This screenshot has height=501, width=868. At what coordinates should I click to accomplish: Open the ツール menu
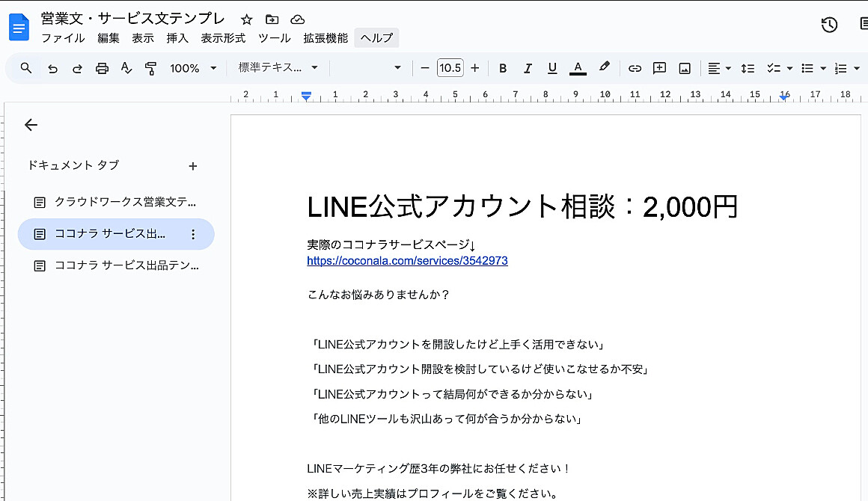click(x=275, y=38)
